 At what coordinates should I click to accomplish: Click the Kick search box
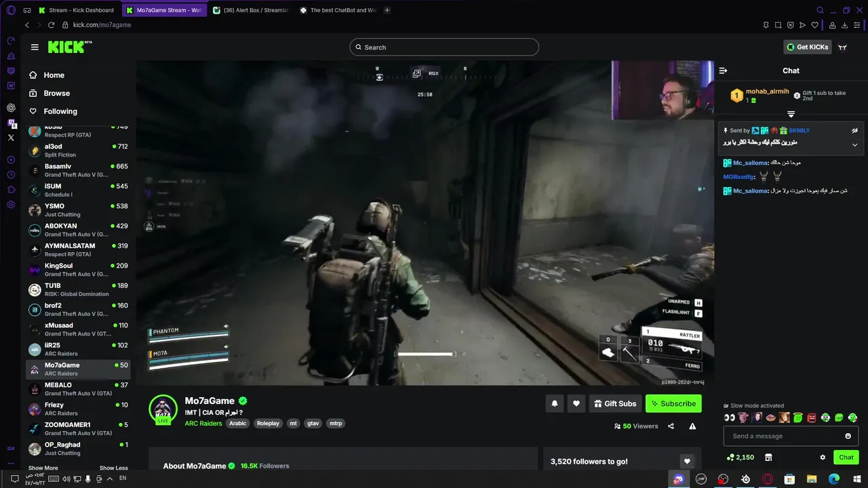pos(444,47)
